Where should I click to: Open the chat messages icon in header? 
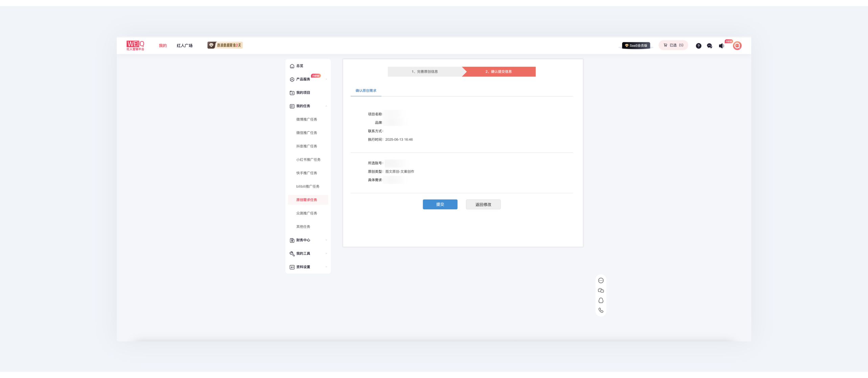pyautogui.click(x=710, y=46)
